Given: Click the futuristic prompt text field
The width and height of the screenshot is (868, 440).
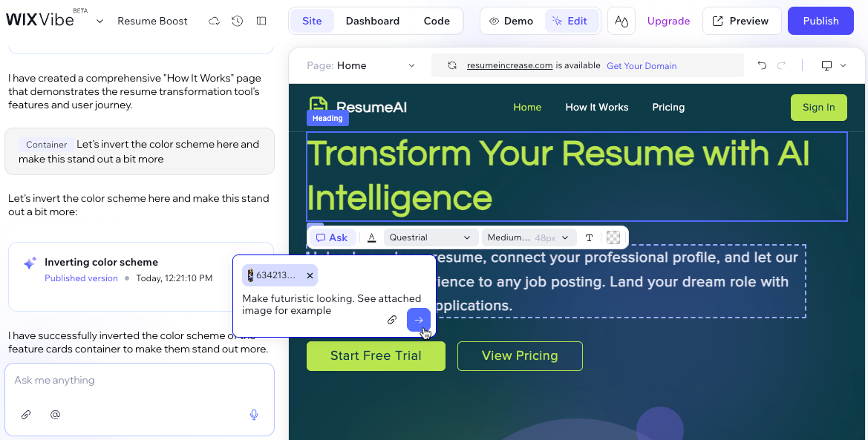Looking at the screenshot, I should [332, 304].
